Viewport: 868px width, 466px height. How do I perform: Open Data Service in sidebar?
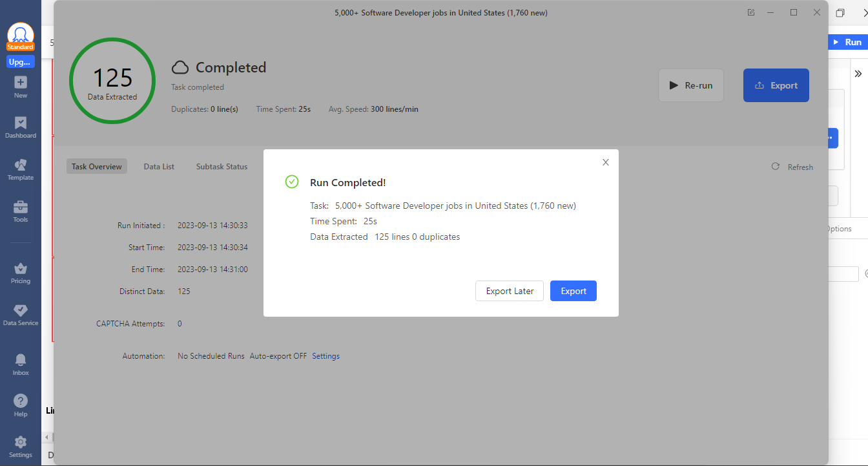pyautogui.click(x=21, y=310)
